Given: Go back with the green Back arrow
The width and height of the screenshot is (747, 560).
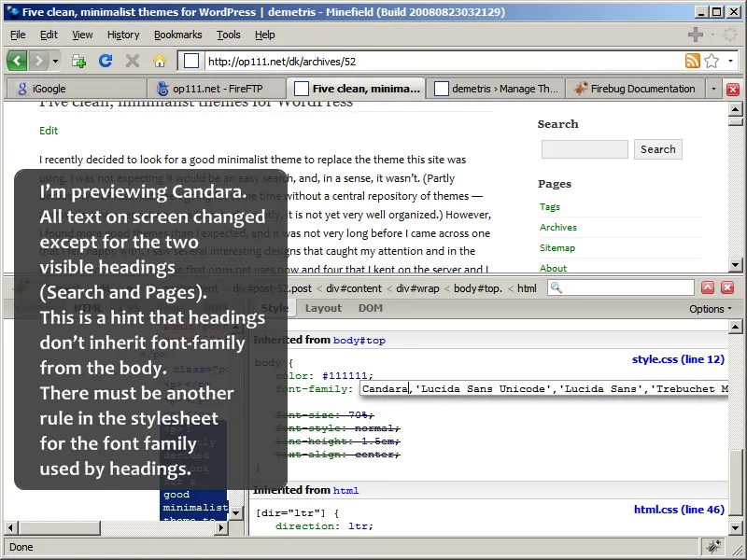Looking at the screenshot, I should 17,61.
